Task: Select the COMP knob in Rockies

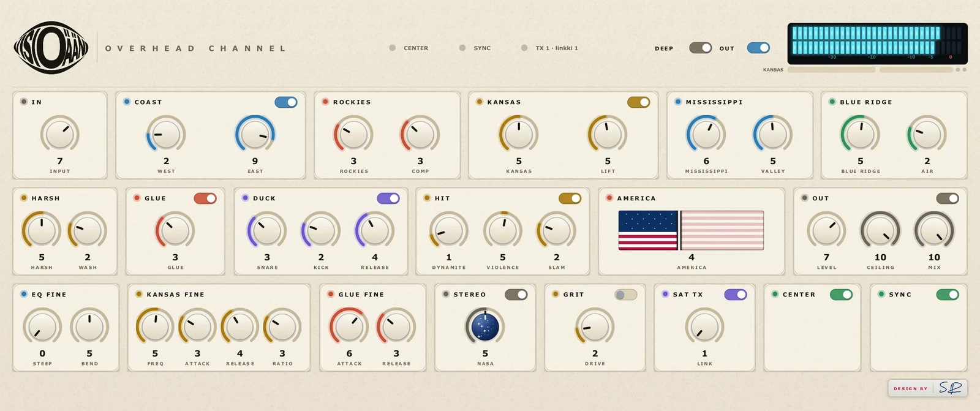Action: [420, 134]
